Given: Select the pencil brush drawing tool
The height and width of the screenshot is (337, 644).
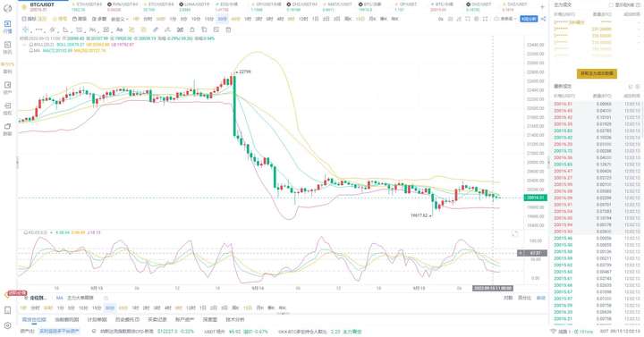Looking at the screenshot, I should pyautogui.click(x=156, y=29).
